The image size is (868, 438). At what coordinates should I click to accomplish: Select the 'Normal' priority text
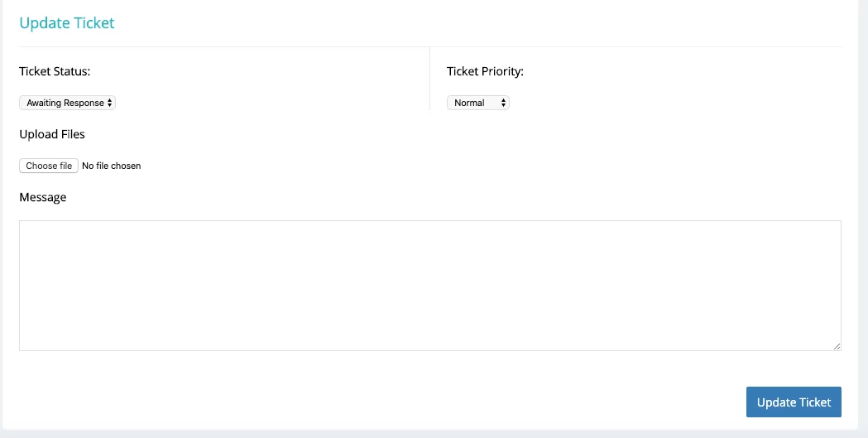tap(469, 103)
